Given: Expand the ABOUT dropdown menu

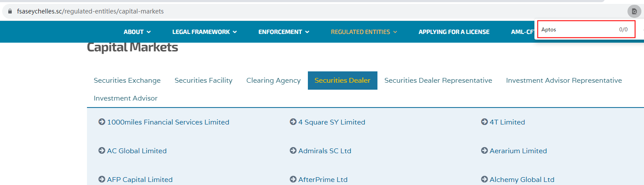Looking at the screenshot, I should [x=137, y=32].
